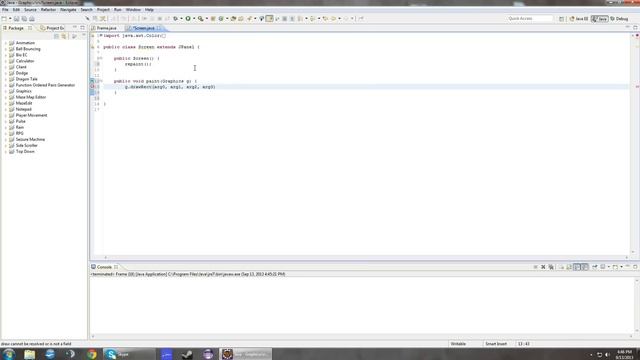Click Collapse All in Package Explorer
This screenshot has height=360, width=640.
tap(56, 36)
